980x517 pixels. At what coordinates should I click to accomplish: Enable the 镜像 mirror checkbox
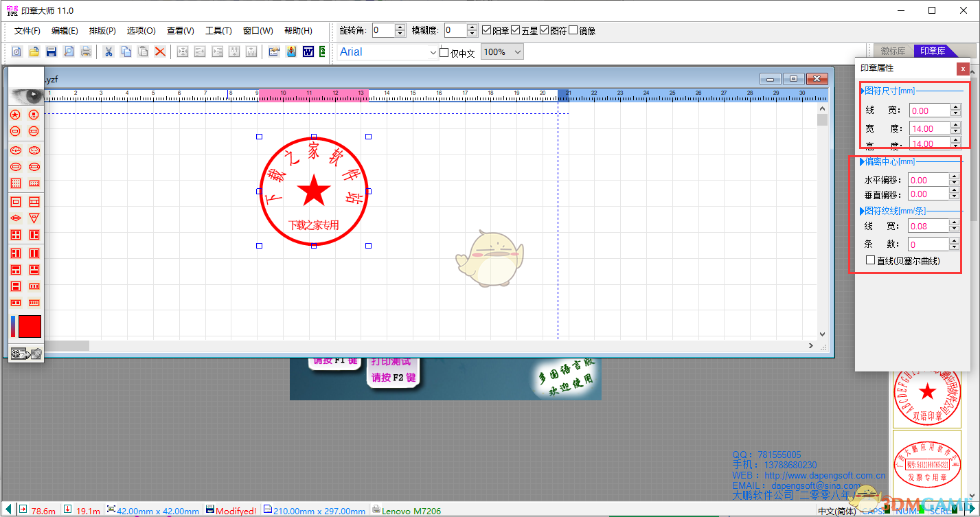coord(573,30)
